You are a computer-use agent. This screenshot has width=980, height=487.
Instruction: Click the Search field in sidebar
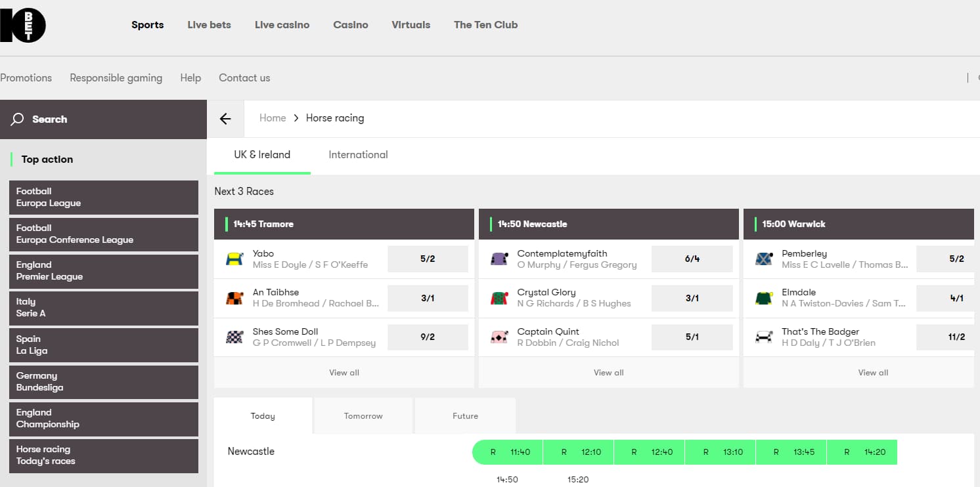[103, 119]
